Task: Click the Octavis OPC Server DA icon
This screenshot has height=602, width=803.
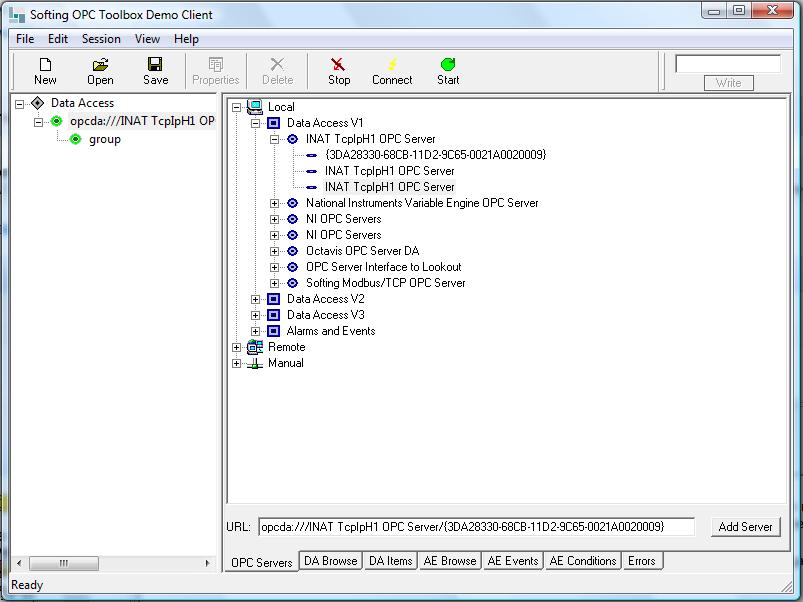Action: [292, 251]
